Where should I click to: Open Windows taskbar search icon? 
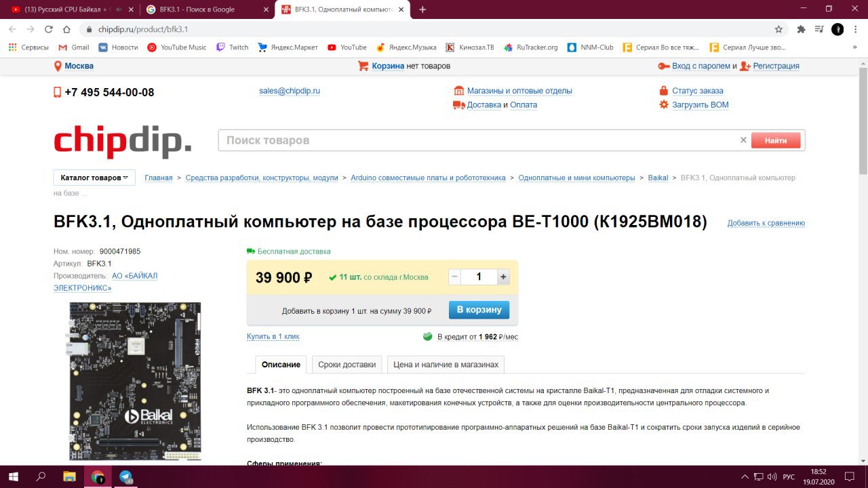41,476
